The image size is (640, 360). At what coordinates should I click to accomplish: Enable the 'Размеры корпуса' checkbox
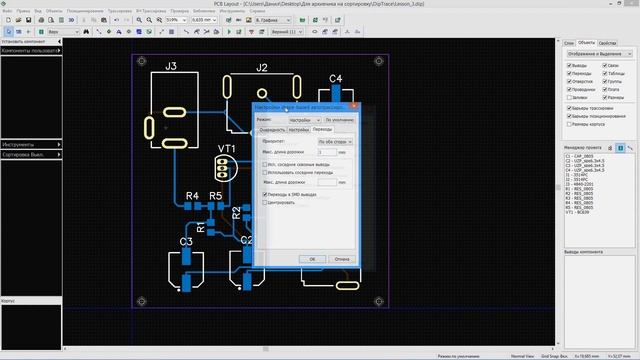click(569, 124)
